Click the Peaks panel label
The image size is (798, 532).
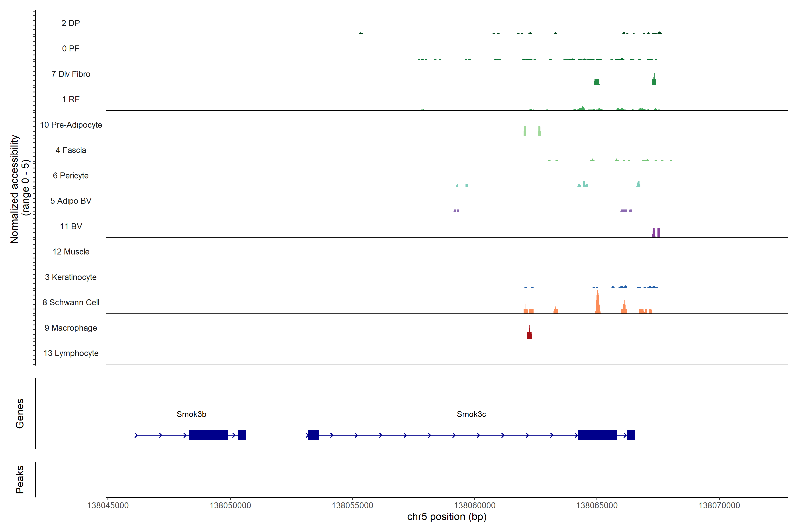20,479
